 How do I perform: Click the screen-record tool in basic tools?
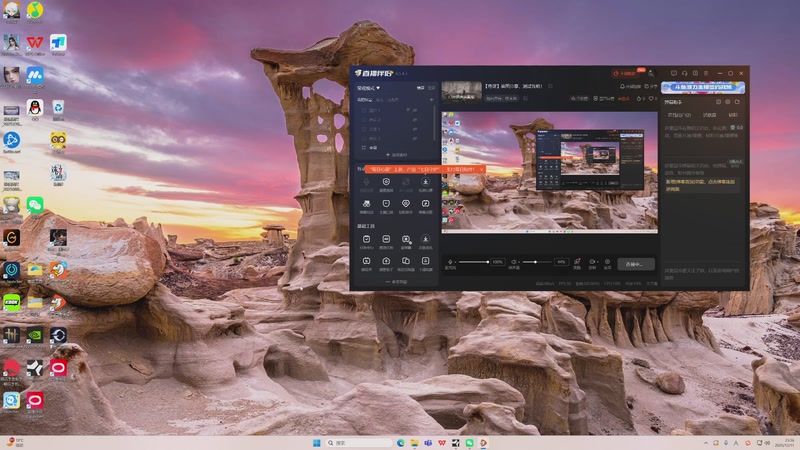click(x=406, y=239)
